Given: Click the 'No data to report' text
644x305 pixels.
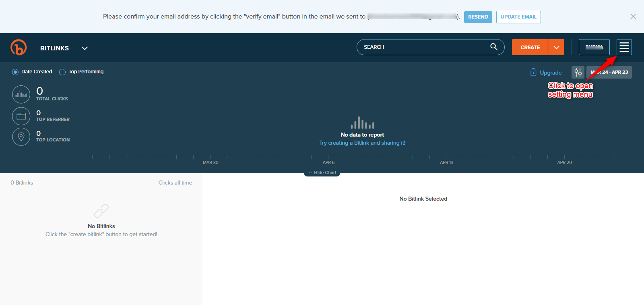Looking at the screenshot, I should [x=362, y=135].
